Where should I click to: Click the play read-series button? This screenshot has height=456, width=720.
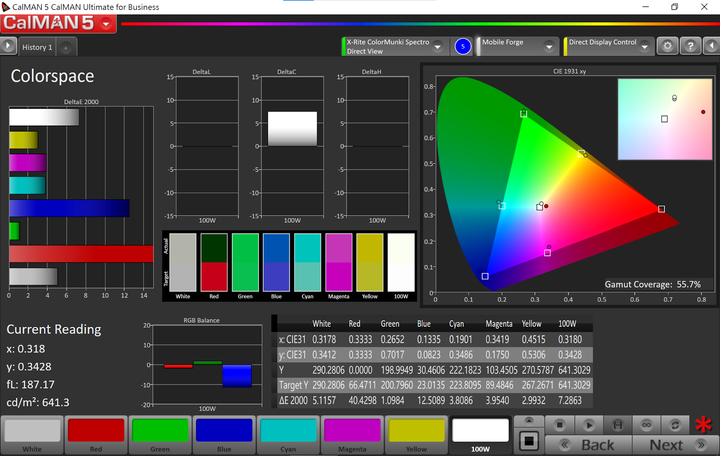589,425
